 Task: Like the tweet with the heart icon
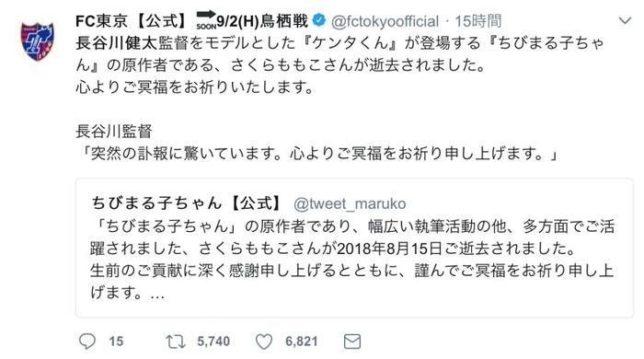[x=264, y=342]
